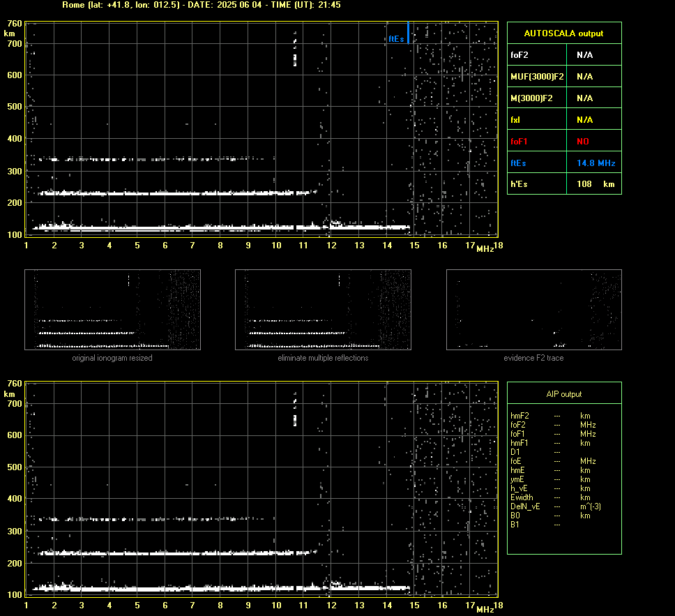Viewport: 675px width, 616px height.
Task: Select the N/A value beside MUF(3000)F2
Action: pos(584,77)
